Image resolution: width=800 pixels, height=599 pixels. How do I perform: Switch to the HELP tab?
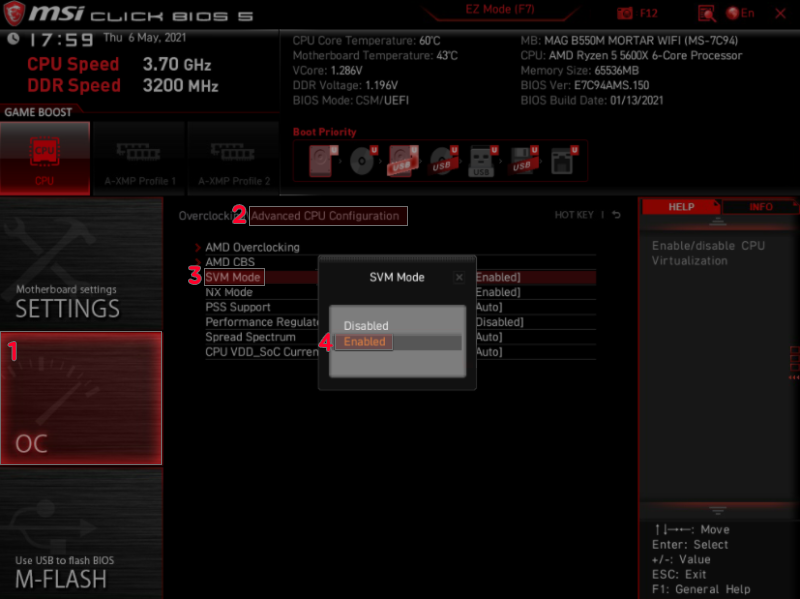pyautogui.click(x=681, y=207)
